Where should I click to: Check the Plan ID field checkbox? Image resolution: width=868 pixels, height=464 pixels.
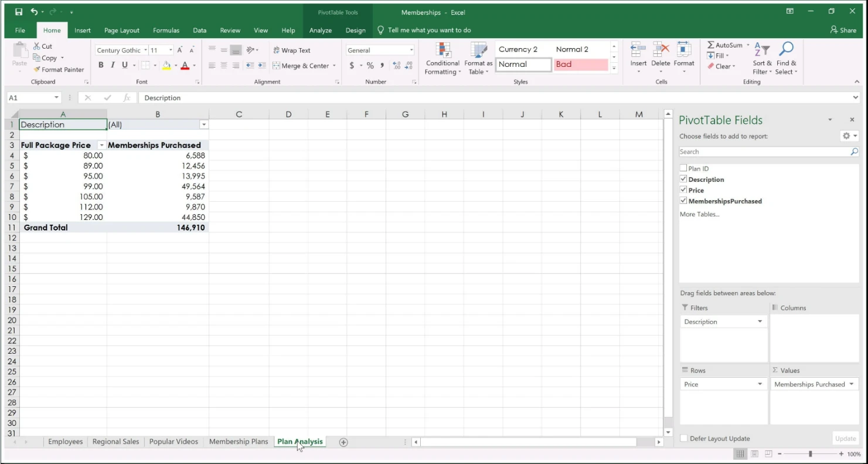[683, 168]
